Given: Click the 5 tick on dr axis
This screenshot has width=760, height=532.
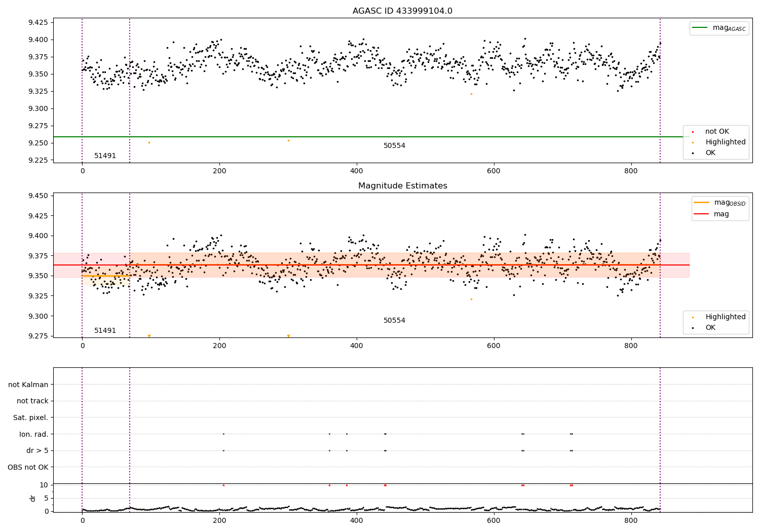Looking at the screenshot, I should (x=46, y=499).
